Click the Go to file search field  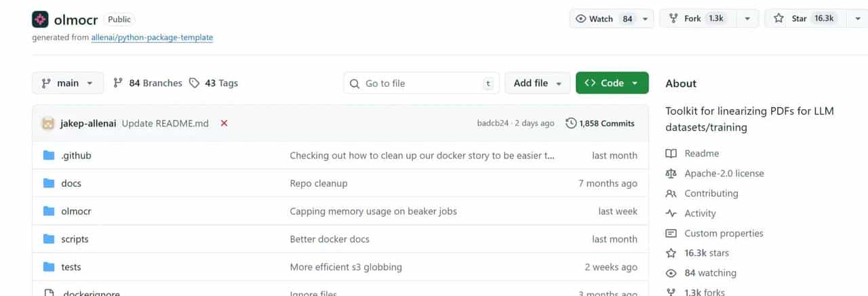(421, 83)
